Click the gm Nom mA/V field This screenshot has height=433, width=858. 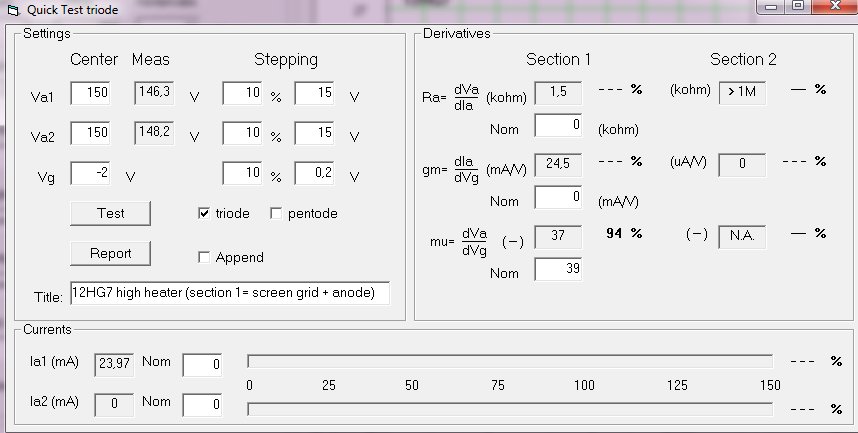click(558, 197)
